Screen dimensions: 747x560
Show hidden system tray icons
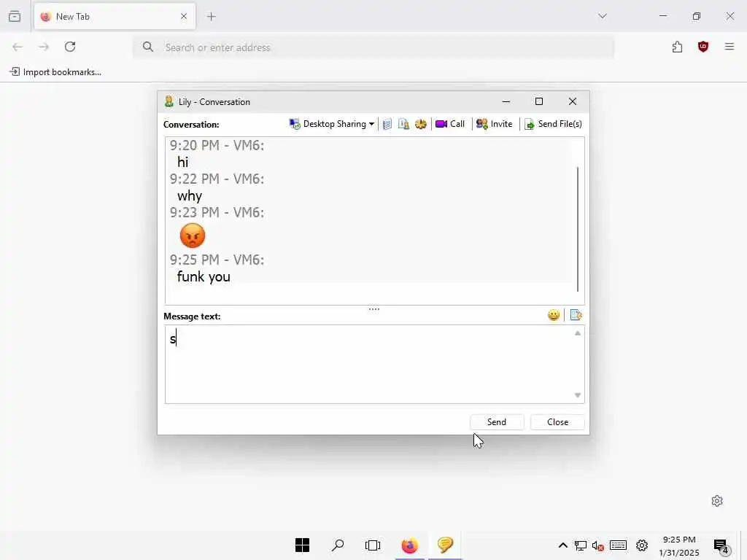click(562, 545)
